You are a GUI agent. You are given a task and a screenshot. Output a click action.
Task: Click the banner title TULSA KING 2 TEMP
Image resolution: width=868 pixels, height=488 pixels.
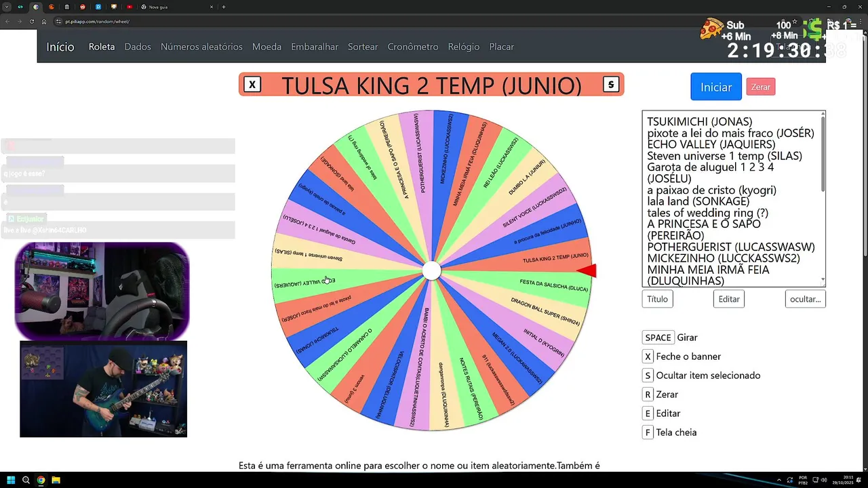coord(431,85)
